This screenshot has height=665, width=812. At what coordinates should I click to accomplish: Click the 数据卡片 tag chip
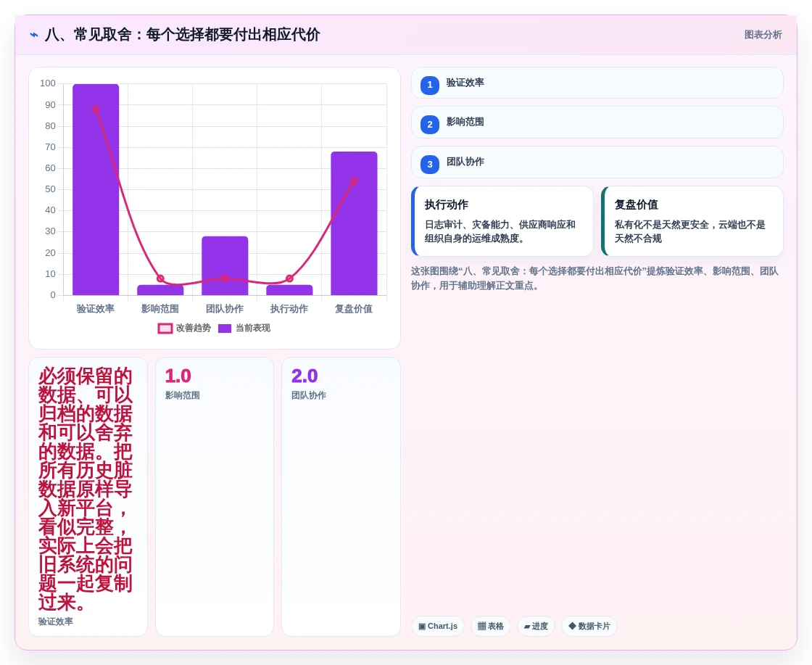pyautogui.click(x=589, y=626)
